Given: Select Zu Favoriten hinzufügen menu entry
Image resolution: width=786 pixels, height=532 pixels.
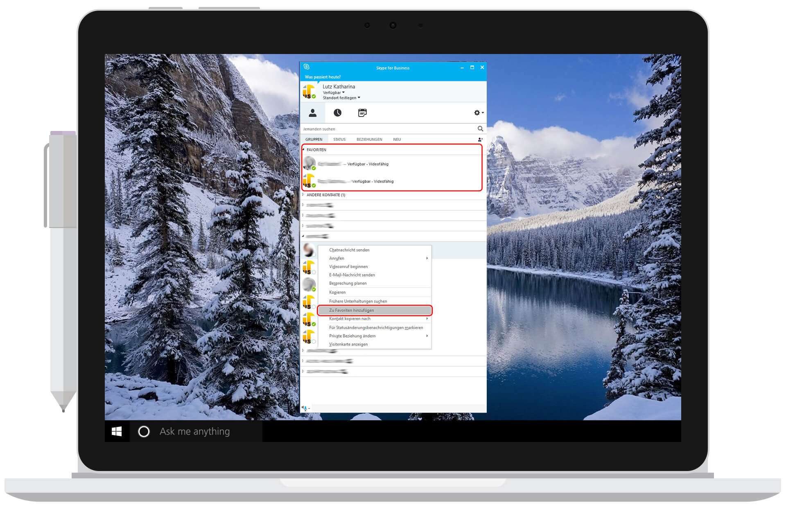Looking at the screenshot, I should (x=352, y=310).
